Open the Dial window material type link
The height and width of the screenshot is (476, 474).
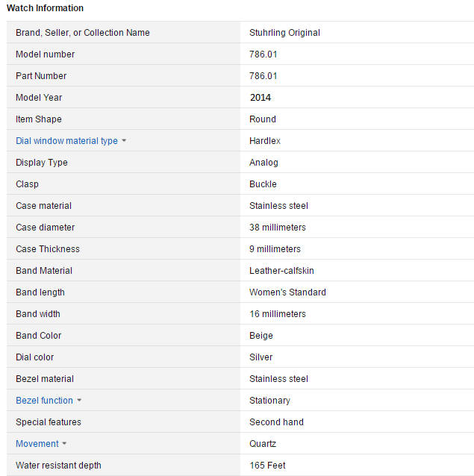(66, 141)
